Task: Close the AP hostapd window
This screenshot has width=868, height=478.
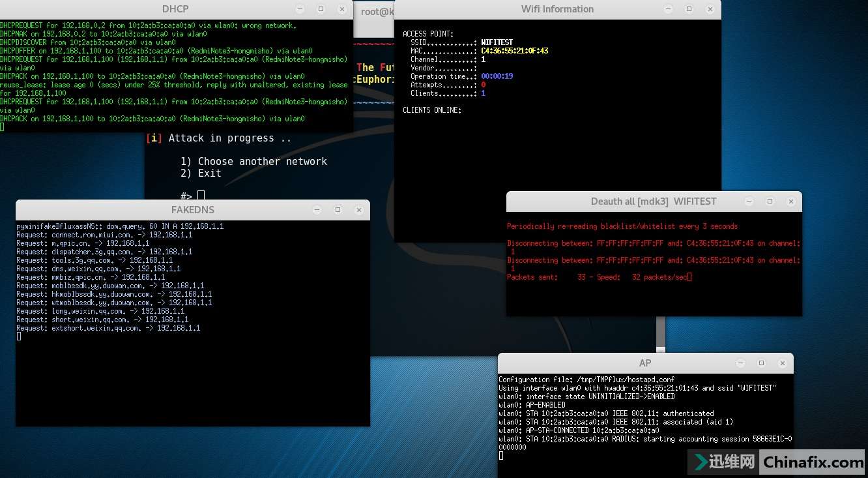Action: [x=782, y=363]
